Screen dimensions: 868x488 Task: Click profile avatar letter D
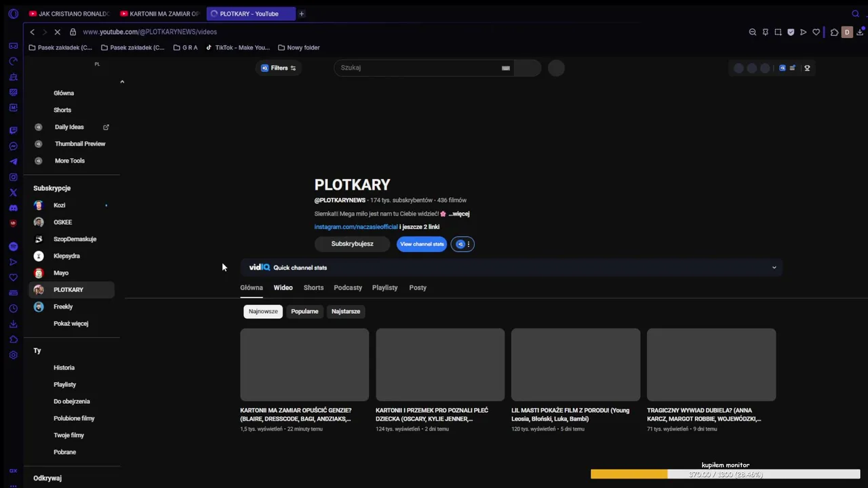[x=847, y=32]
